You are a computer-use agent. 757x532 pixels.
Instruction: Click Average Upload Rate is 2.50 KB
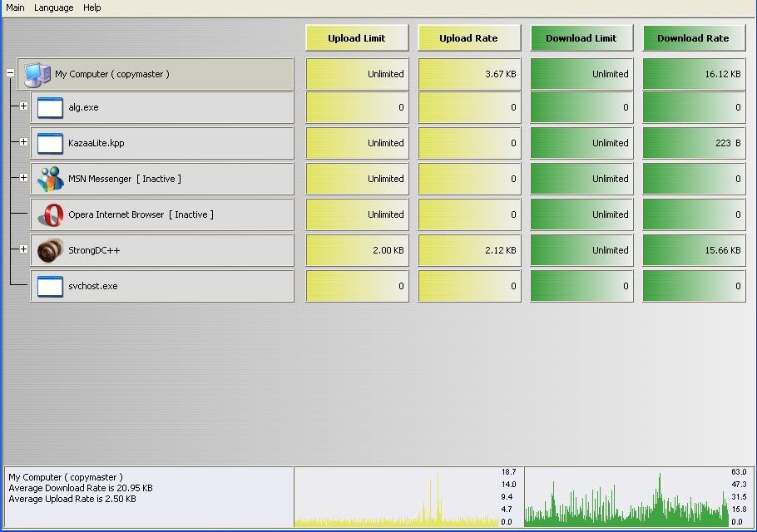pos(72,499)
